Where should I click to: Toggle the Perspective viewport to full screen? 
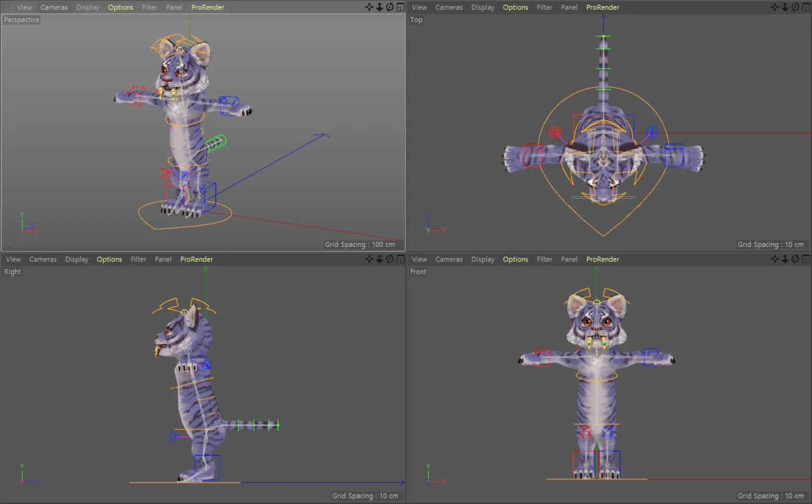click(400, 7)
